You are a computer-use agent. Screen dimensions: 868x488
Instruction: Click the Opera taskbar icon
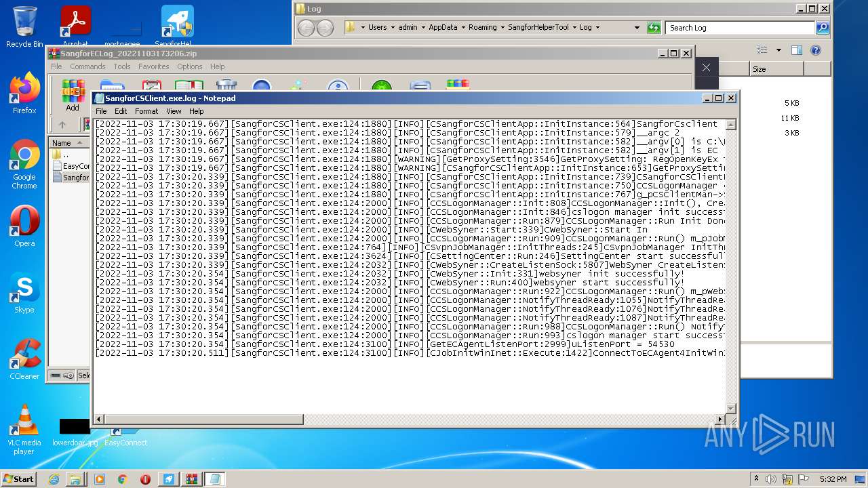point(145,479)
